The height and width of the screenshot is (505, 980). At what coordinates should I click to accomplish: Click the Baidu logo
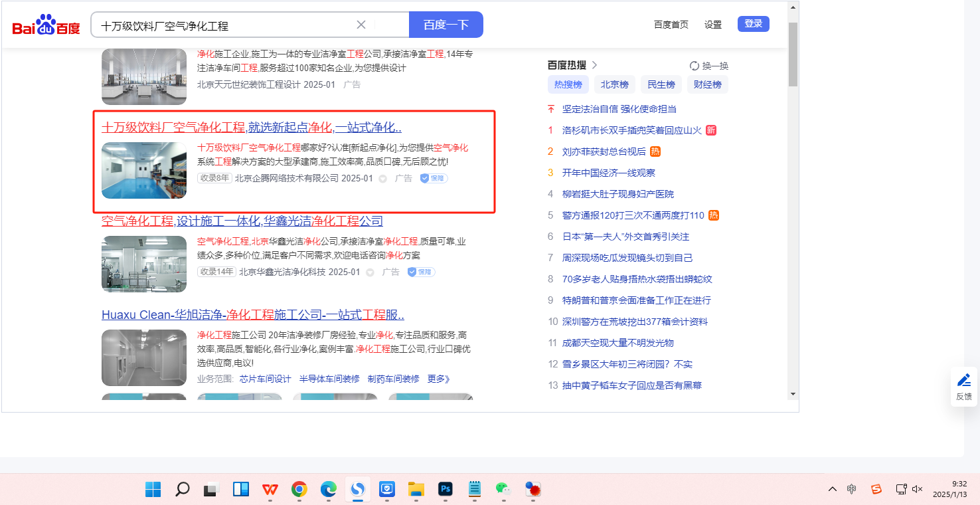pyautogui.click(x=46, y=25)
